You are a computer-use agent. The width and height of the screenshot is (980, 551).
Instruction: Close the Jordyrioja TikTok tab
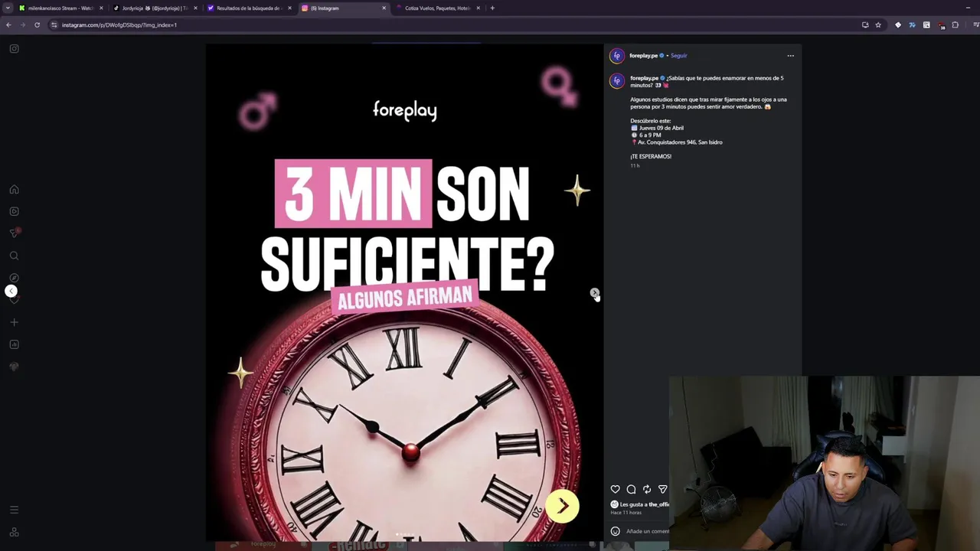(x=195, y=8)
